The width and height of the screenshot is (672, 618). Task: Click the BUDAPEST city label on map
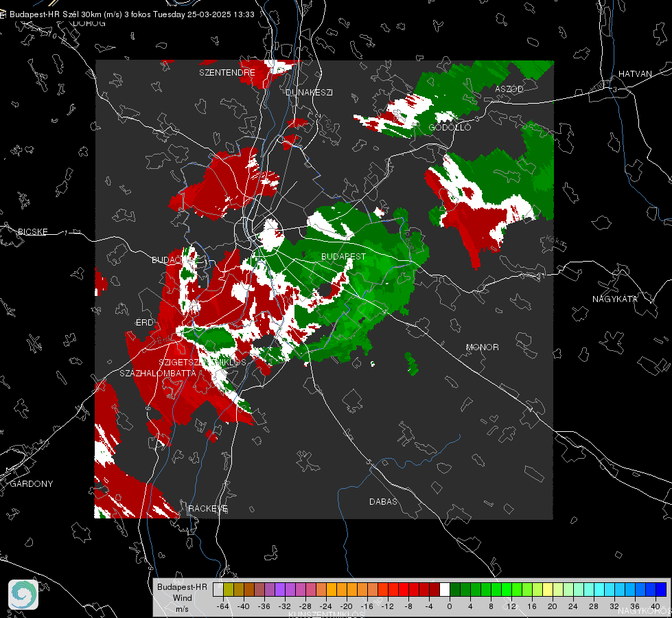(x=344, y=256)
